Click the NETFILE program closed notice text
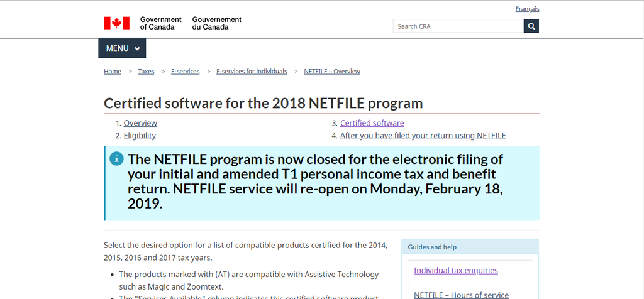The height and width of the screenshot is (299, 644). 316,182
